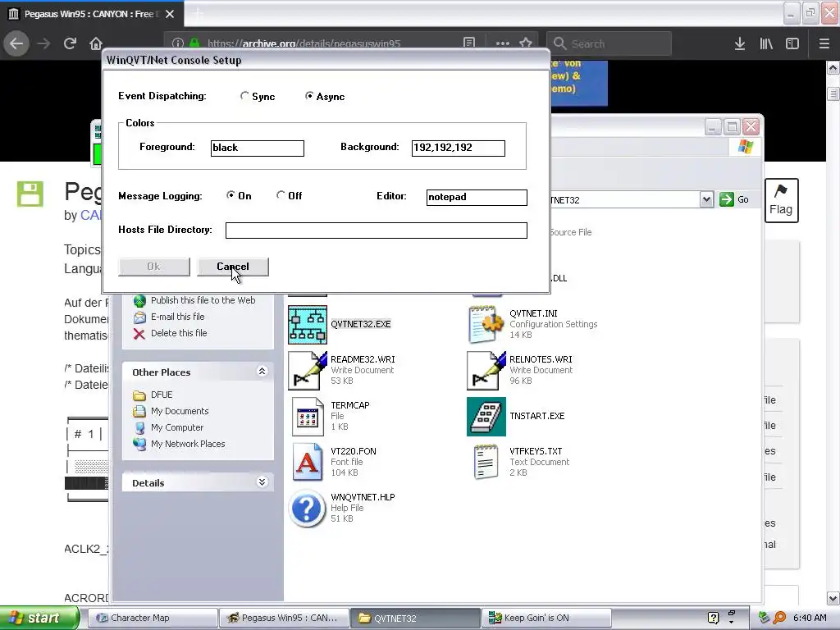Click the Foreground color field
This screenshot has height=630, width=840.
(257, 148)
